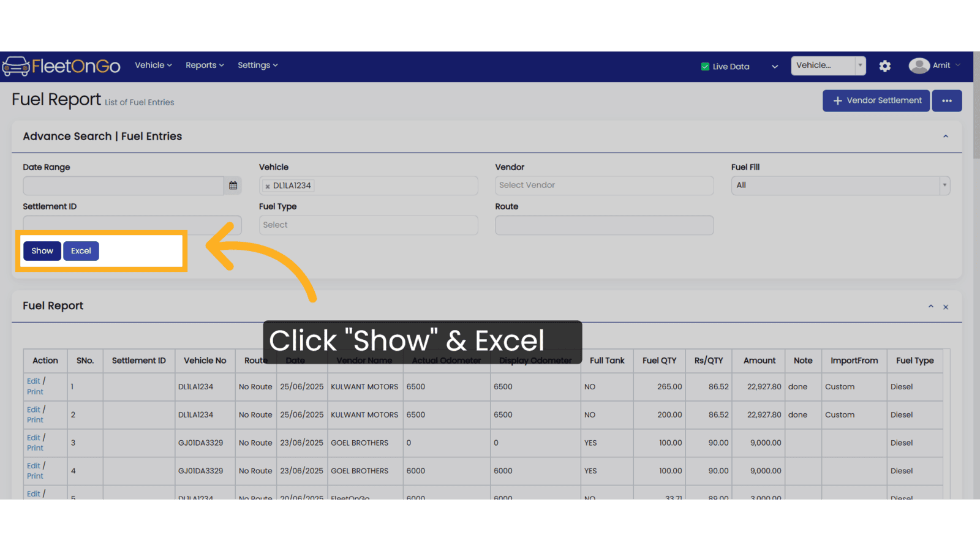
Task: Open the three-dots more options button
Action: 947,101
